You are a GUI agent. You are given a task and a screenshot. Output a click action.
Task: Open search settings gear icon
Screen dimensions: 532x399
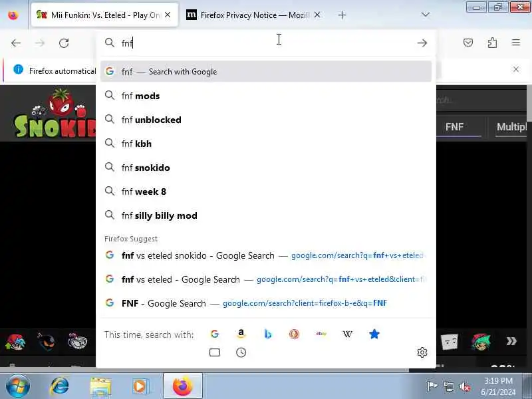click(x=422, y=352)
